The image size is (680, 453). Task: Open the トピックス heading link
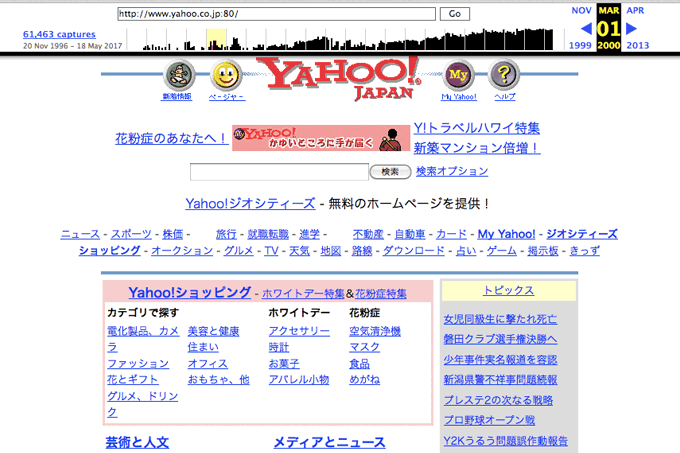(x=509, y=290)
